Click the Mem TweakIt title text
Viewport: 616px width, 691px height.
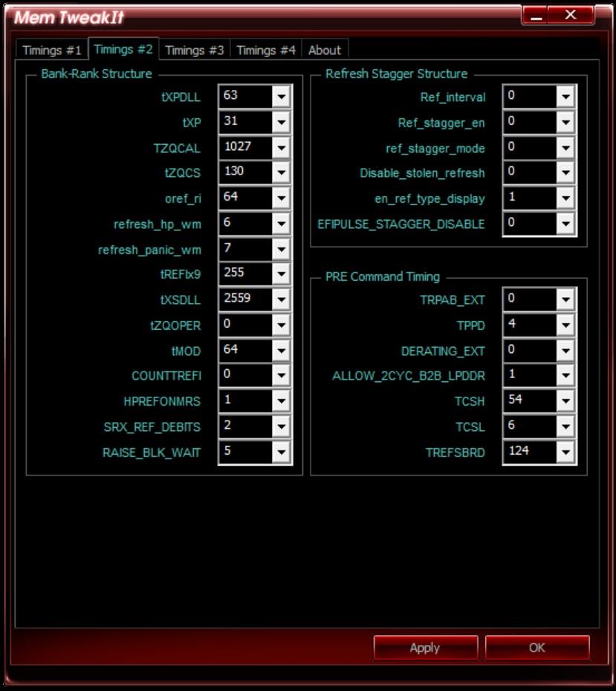[69, 17]
